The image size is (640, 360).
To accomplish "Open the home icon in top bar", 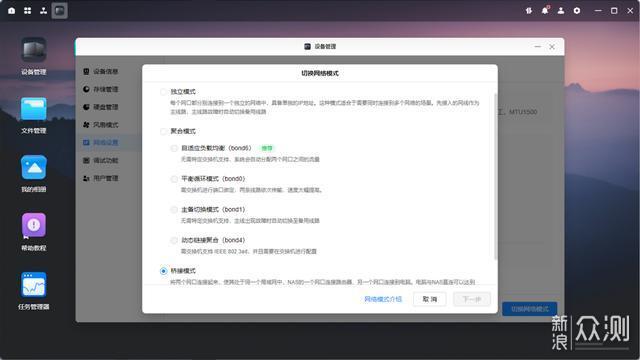I will [11, 11].
